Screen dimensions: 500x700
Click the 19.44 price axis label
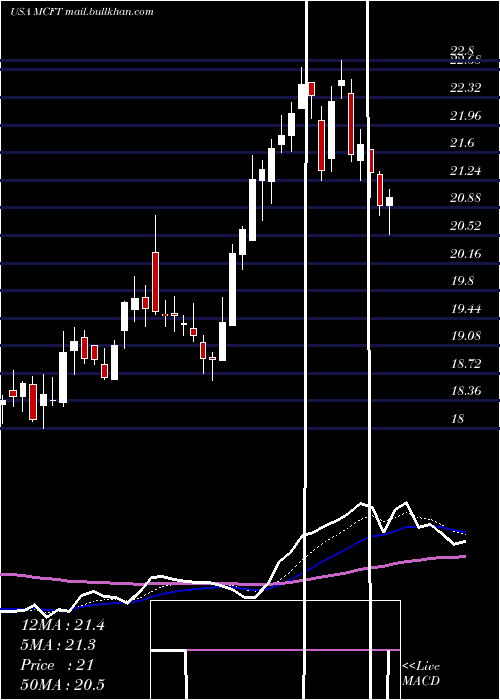click(466, 308)
